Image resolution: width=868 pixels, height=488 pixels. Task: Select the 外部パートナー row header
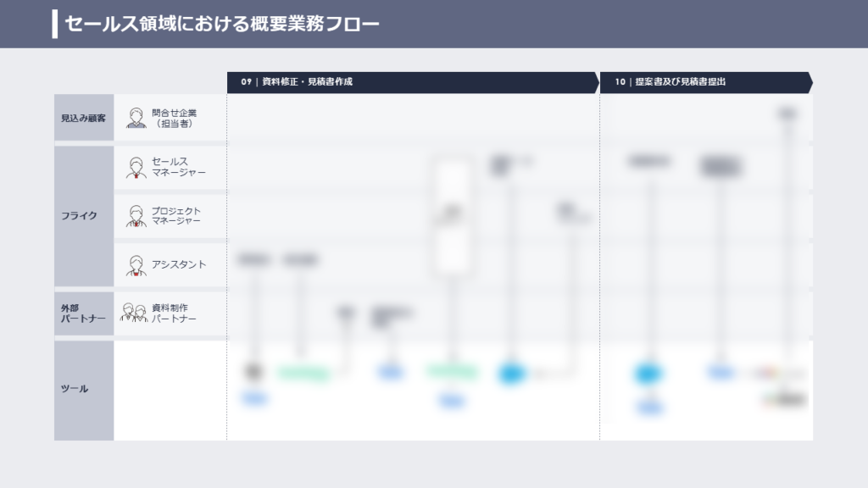tap(84, 313)
